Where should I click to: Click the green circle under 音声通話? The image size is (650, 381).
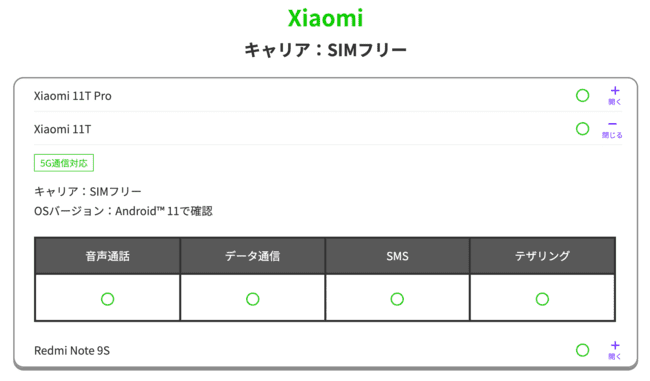pyautogui.click(x=107, y=299)
